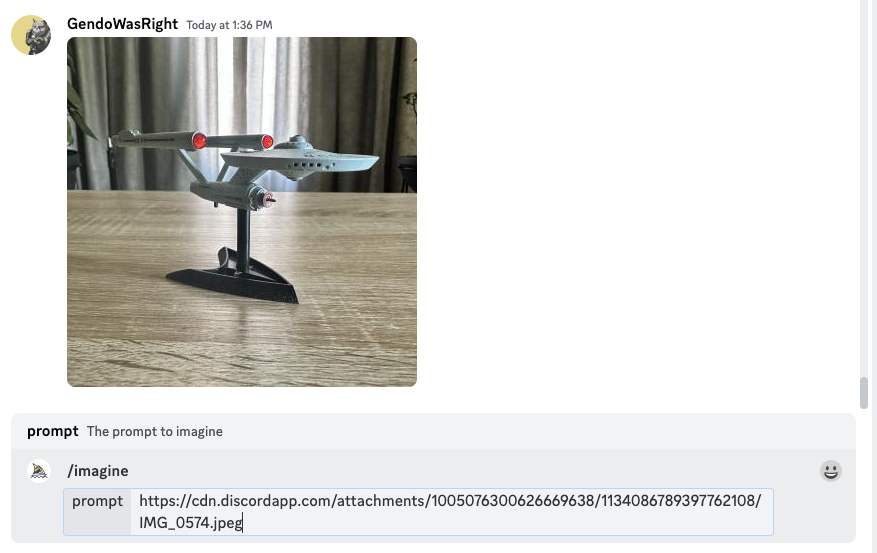Focus the prompt input containing the URL
The image size is (877, 553).
point(452,512)
